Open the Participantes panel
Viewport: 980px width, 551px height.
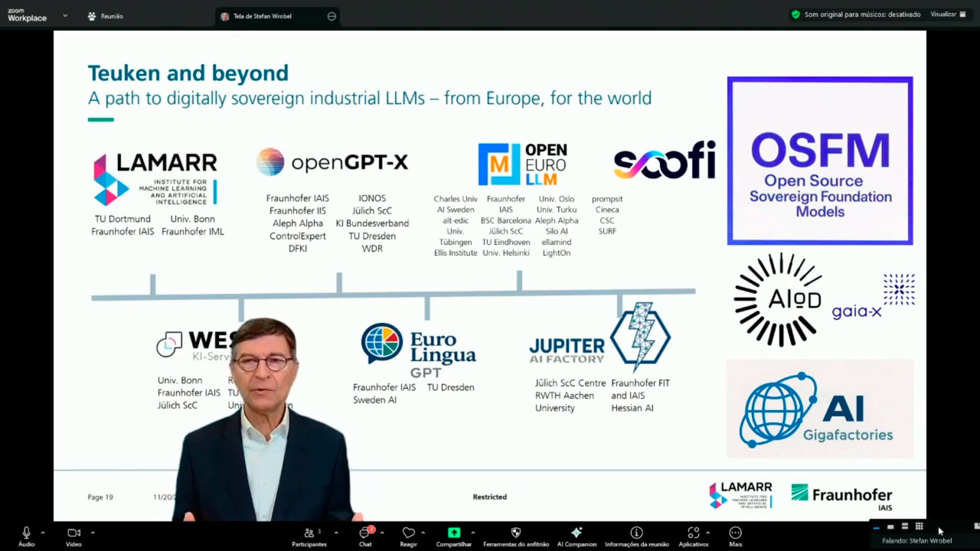(309, 535)
